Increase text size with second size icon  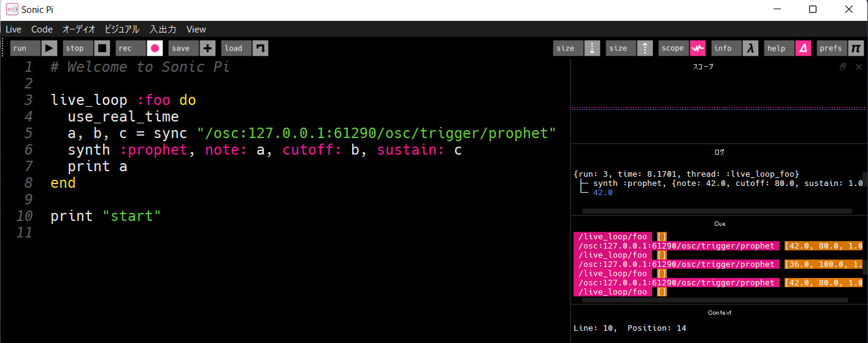coord(645,48)
